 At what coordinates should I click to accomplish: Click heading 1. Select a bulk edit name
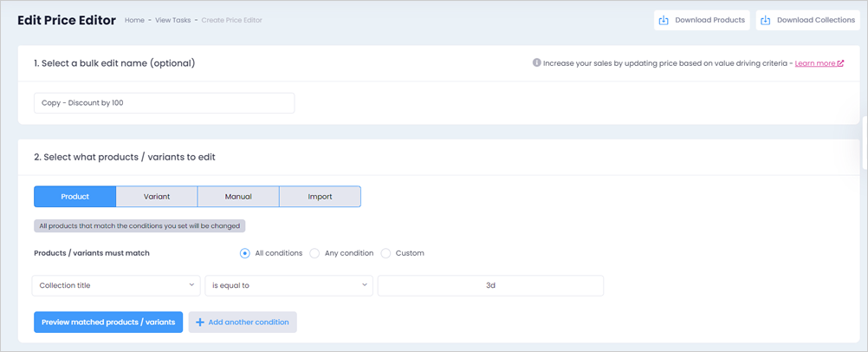click(114, 63)
